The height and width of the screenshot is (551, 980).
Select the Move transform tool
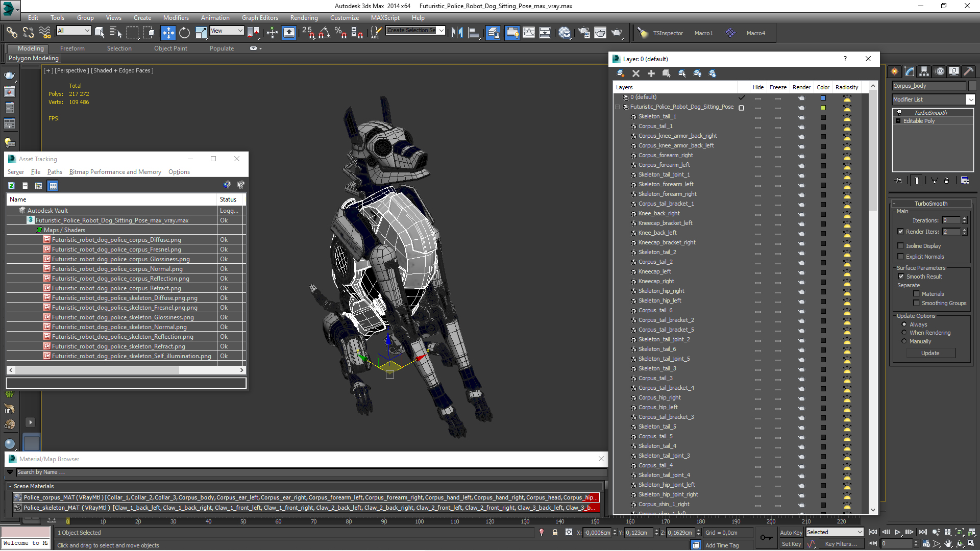(168, 33)
